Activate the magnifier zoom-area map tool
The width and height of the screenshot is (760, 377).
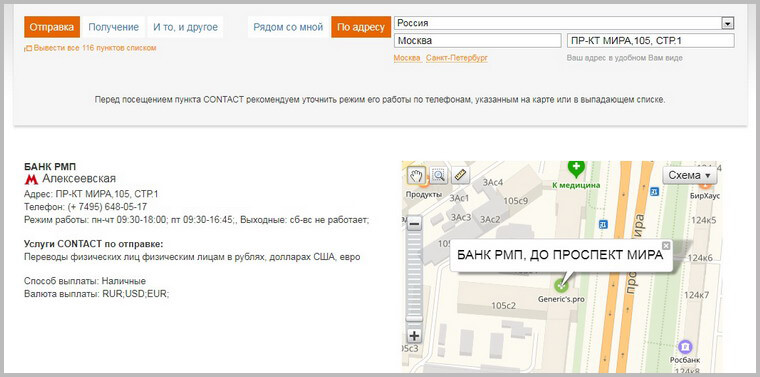click(438, 175)
